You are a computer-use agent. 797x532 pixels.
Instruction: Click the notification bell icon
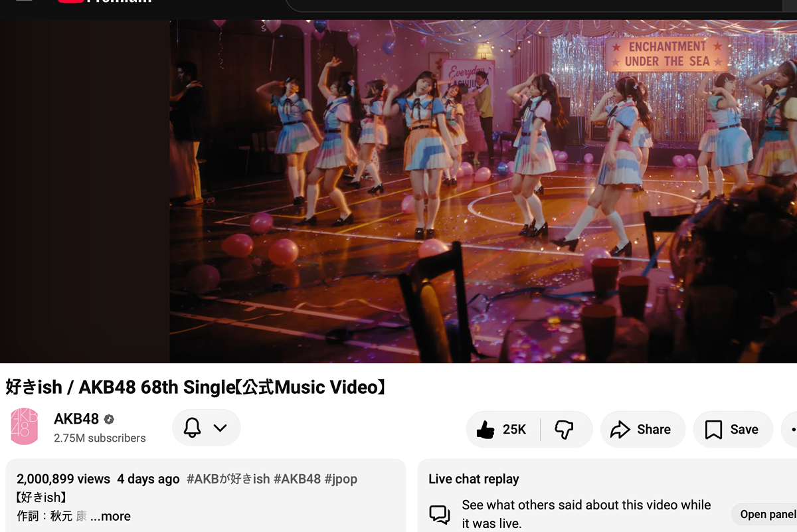click(192, 428)
